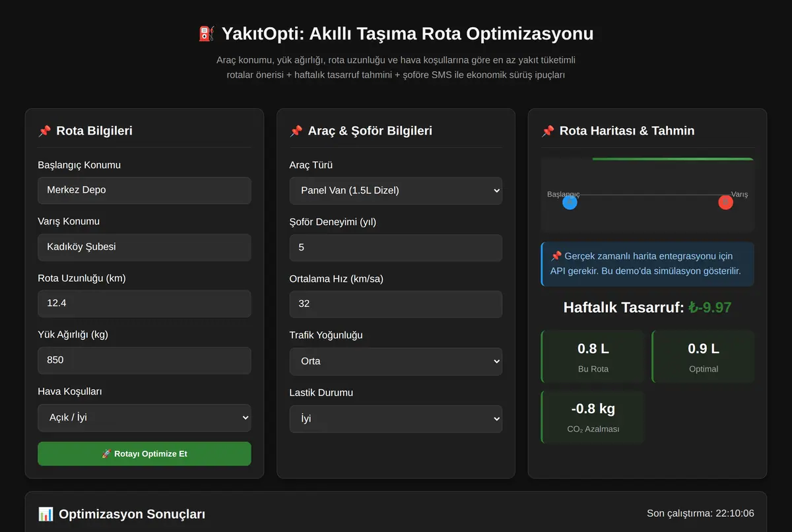Click the Optimal 0.9 L card
Image resolution: width=792 pixels, height=532 pixels.
click(x=703, y=356)
